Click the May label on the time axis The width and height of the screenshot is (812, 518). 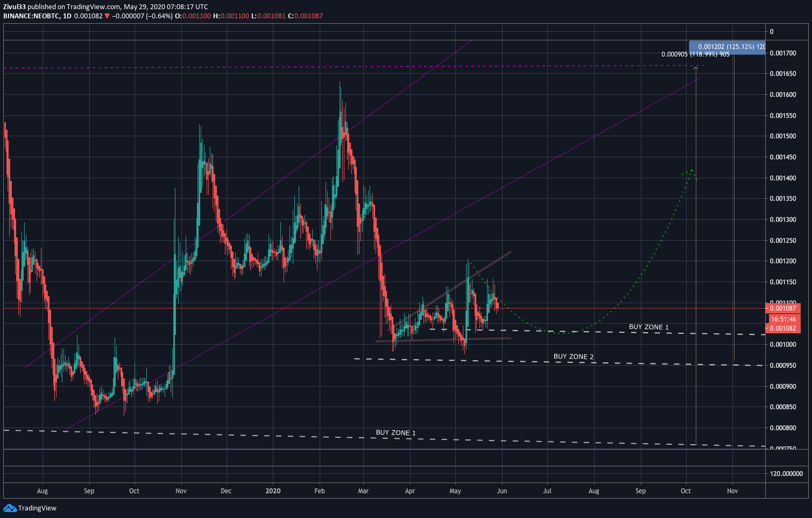455,491
